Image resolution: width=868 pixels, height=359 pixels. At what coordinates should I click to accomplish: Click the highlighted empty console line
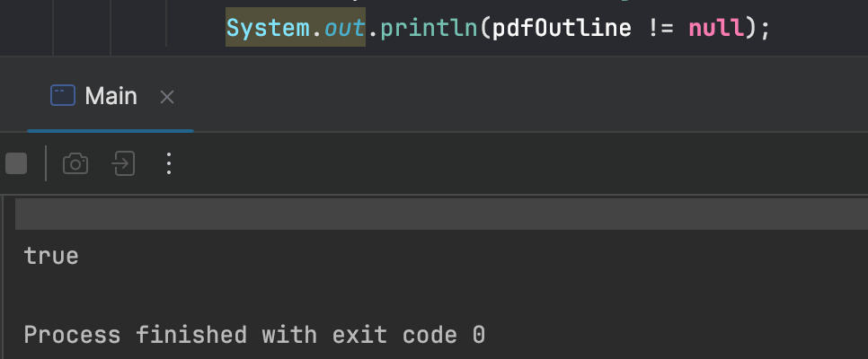pos(440,215)
